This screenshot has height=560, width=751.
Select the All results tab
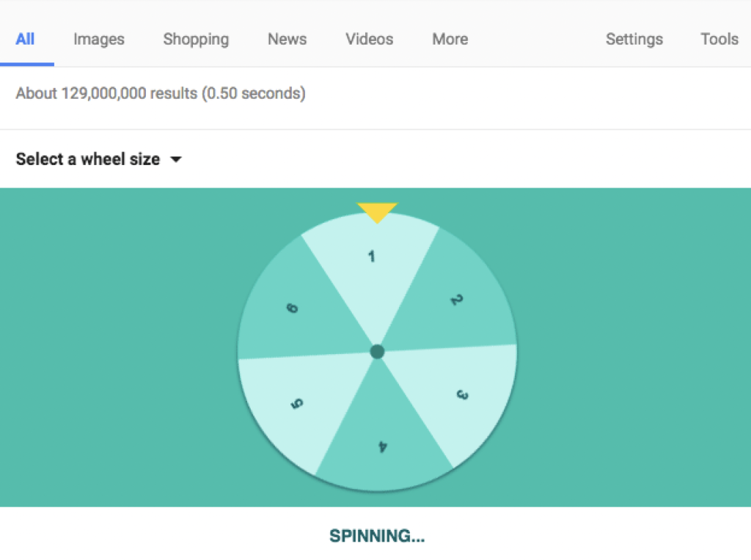pyautogui.click(x=26, y=40)
